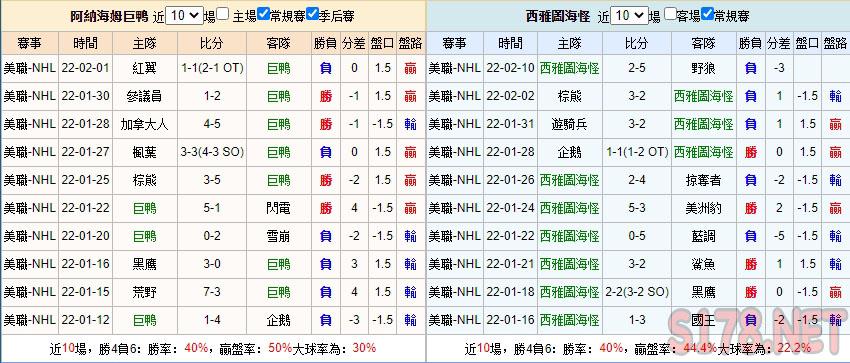
Task: Click the 比分 column header in the Ducks table
Action: coord(212,43)
